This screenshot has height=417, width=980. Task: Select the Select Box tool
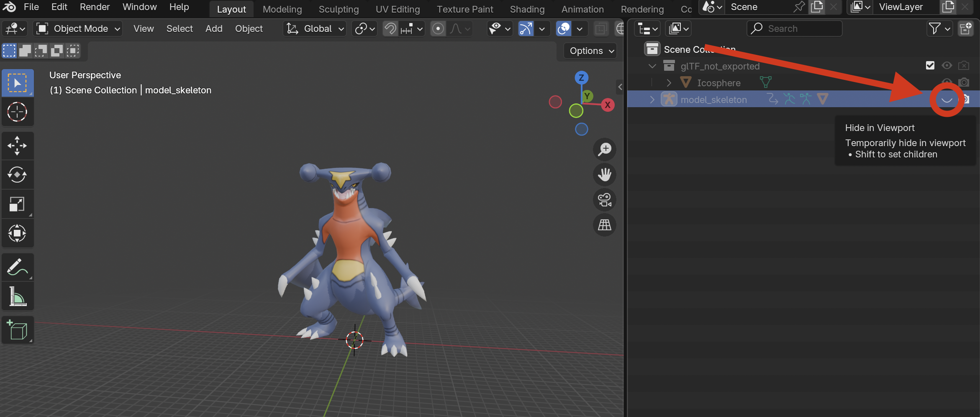(18, 83)
